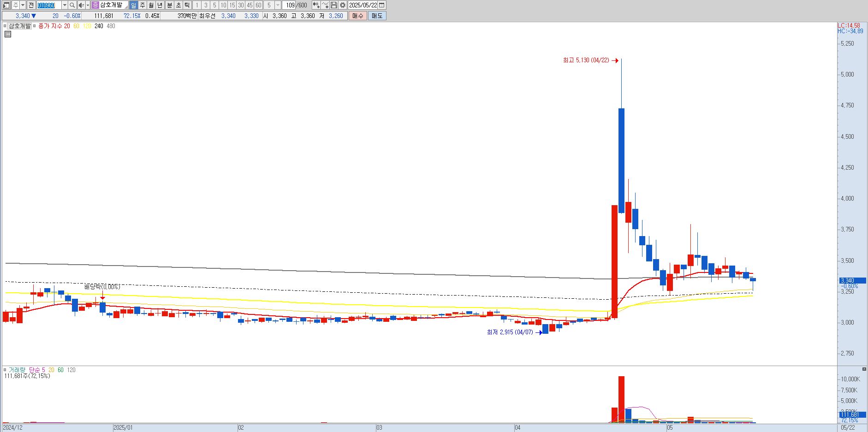Click the small square beside 거래량 legend

click(6, 370)
